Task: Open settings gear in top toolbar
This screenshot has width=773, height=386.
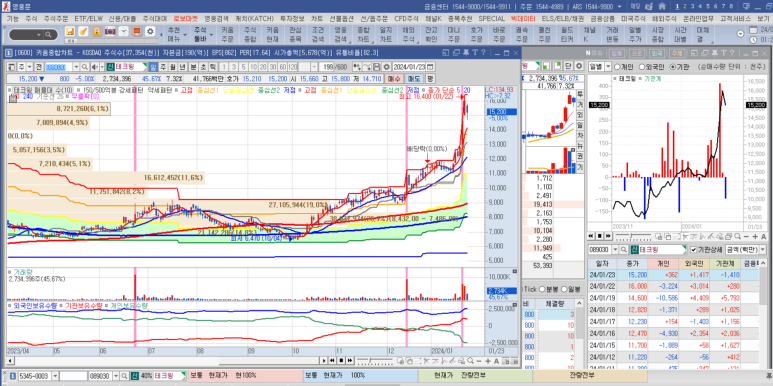Action: pyautogui.click(x=150, y=32)
